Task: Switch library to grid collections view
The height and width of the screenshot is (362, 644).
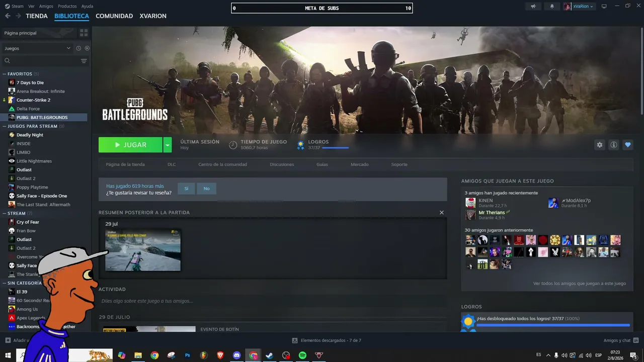Action: pyautogui.click(x=84, y=33)
